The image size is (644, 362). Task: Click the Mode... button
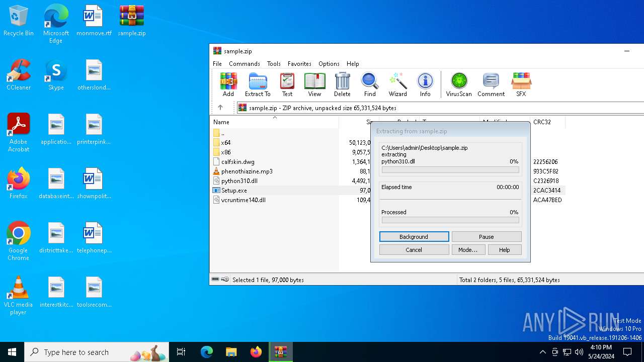pos(468,250)
